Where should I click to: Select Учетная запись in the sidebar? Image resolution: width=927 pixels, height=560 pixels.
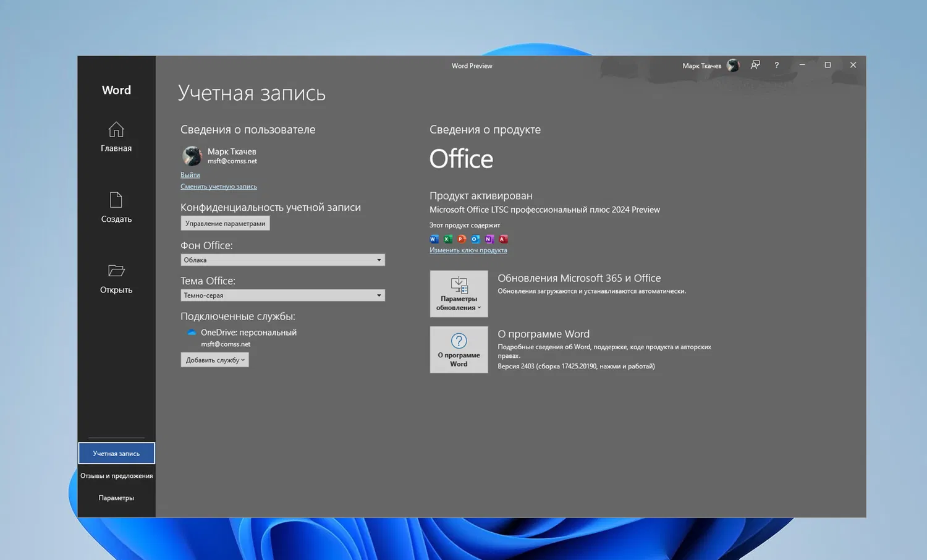point(116,453)
